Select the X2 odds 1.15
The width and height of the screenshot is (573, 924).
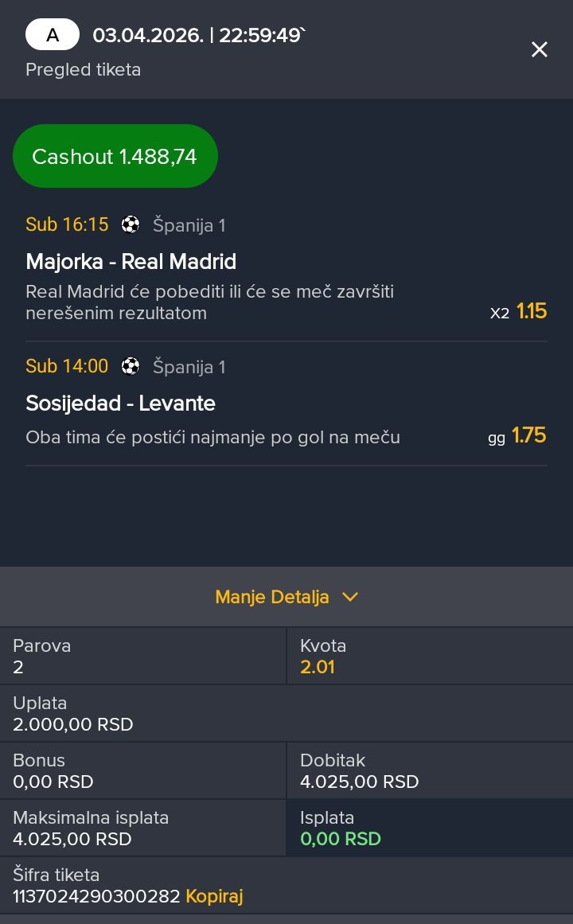531,311
